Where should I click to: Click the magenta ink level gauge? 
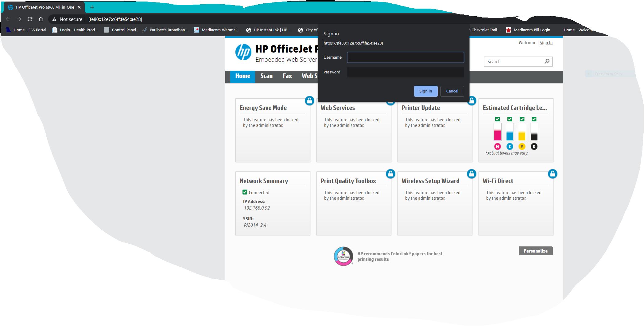coord(498,132)
